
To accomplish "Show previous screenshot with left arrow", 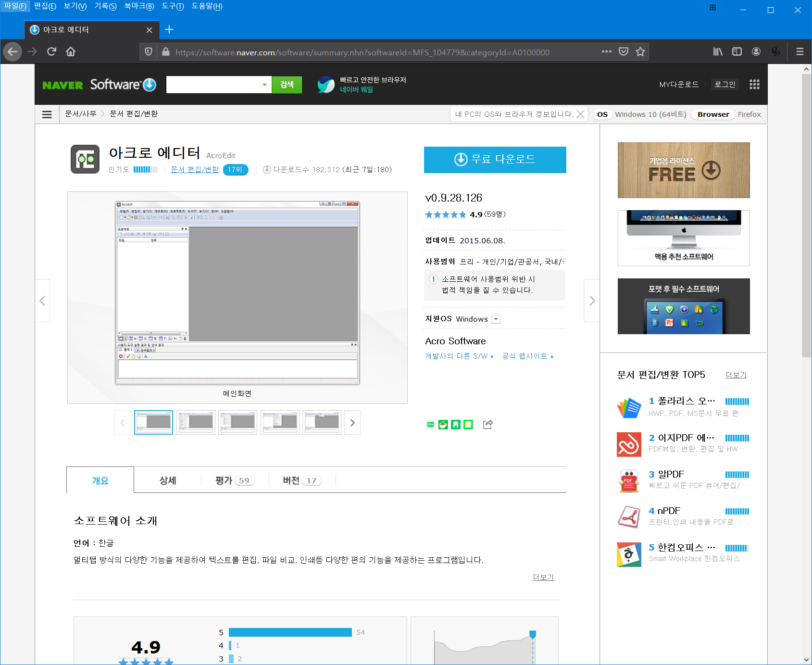I will tap(42, 301).
